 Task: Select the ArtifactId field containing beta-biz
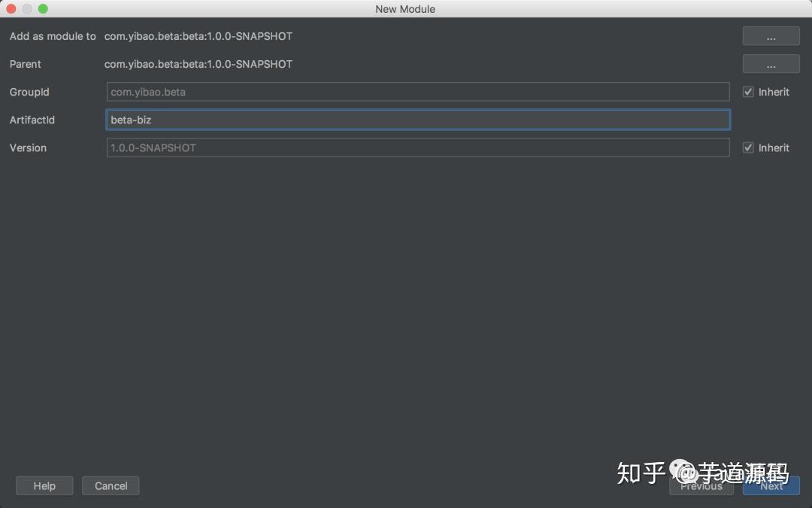click(x=418, y=119)
